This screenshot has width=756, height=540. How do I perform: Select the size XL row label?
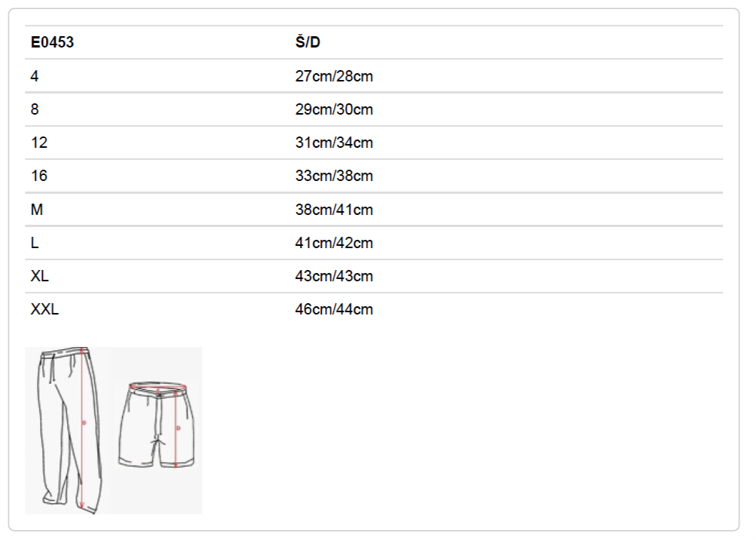coord(39,276)
